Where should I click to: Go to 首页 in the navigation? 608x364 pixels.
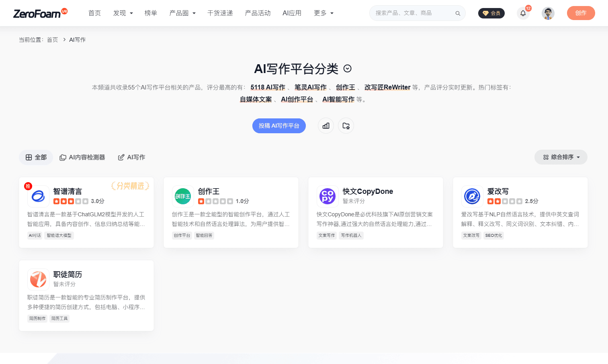[x=95, y=13]
